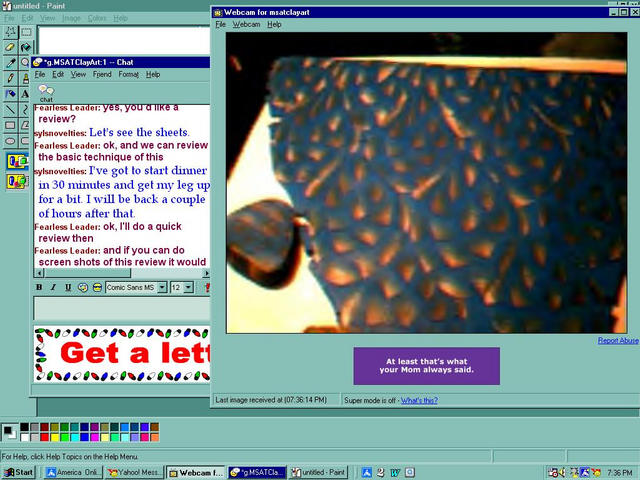The width and height of the screenshot is (640, 480).
Task: Open the Webcam menu in webcam window
Action: [x=246, y=24]
